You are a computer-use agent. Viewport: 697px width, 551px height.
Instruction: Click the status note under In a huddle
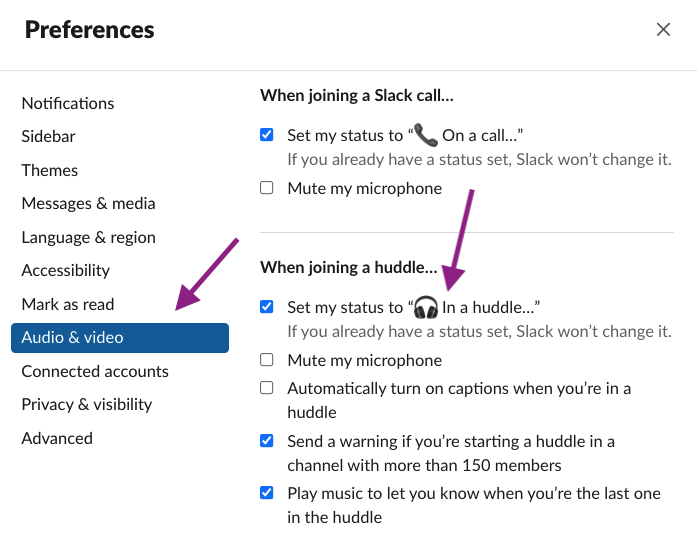point(479,331)
